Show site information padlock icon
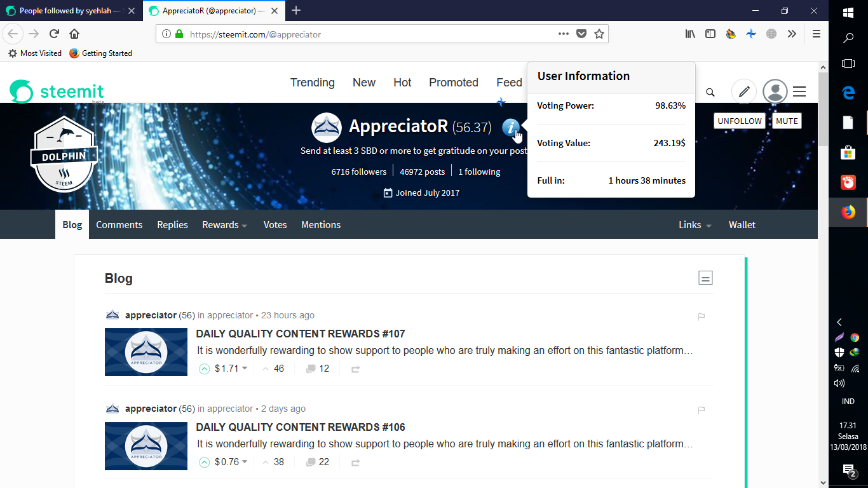Viewport: 868px width, 488px height. coord(179,34)
